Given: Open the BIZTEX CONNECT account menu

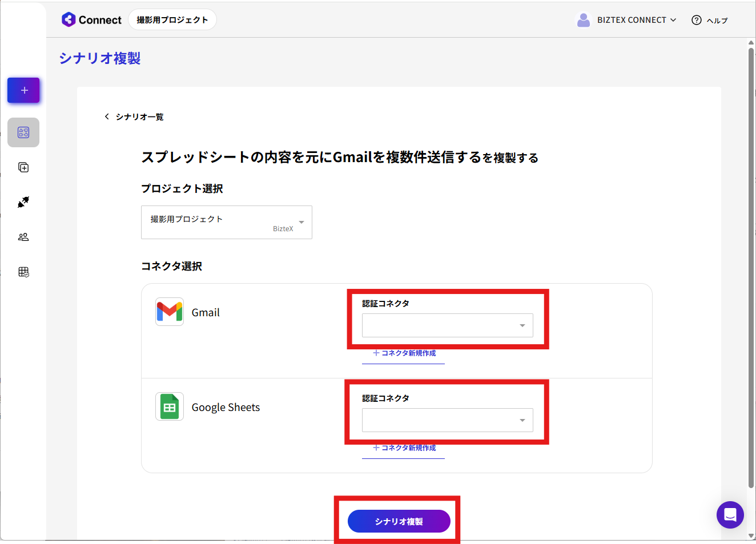Looking at the screenshot, I should pyautogui.click(x=637, y=20).
